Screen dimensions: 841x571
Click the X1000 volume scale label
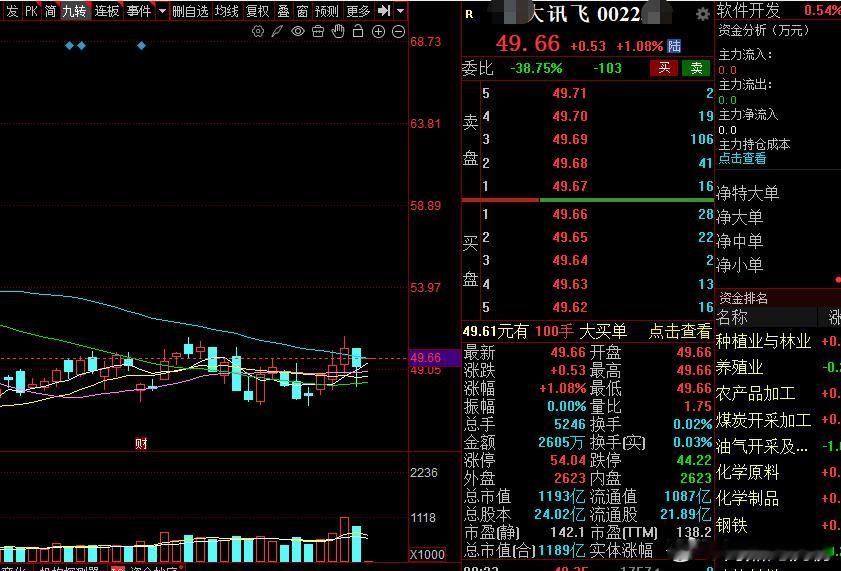click(427, 554)
